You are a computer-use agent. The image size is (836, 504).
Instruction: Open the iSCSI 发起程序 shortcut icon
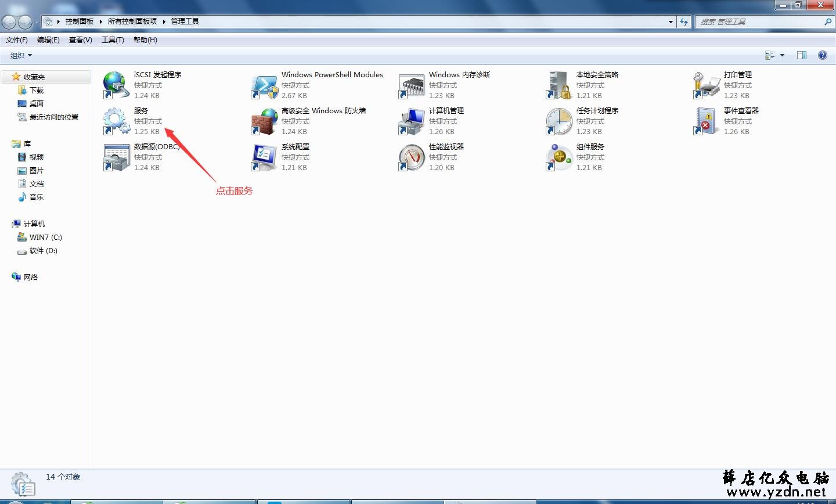(116, 85)
